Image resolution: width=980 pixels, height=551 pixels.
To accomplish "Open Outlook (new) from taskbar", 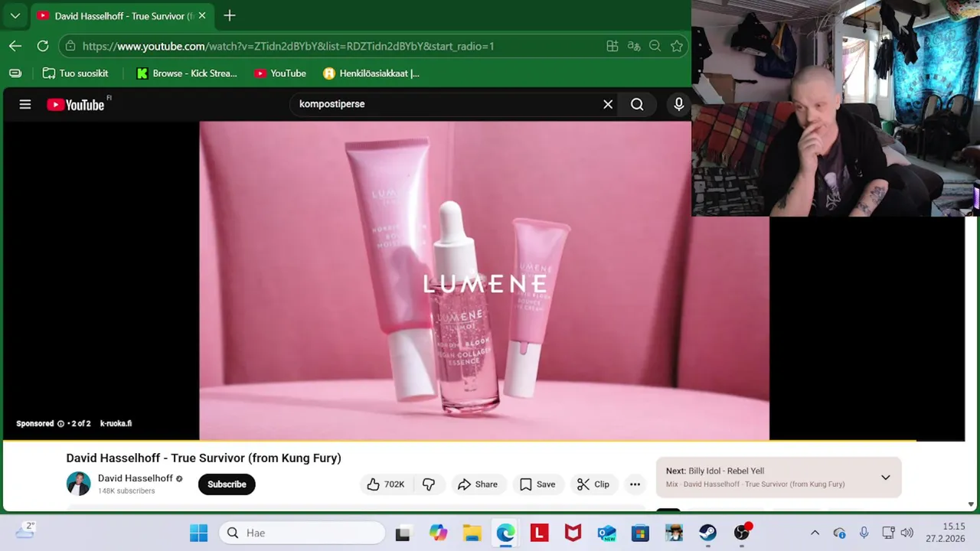I will 606,533.
